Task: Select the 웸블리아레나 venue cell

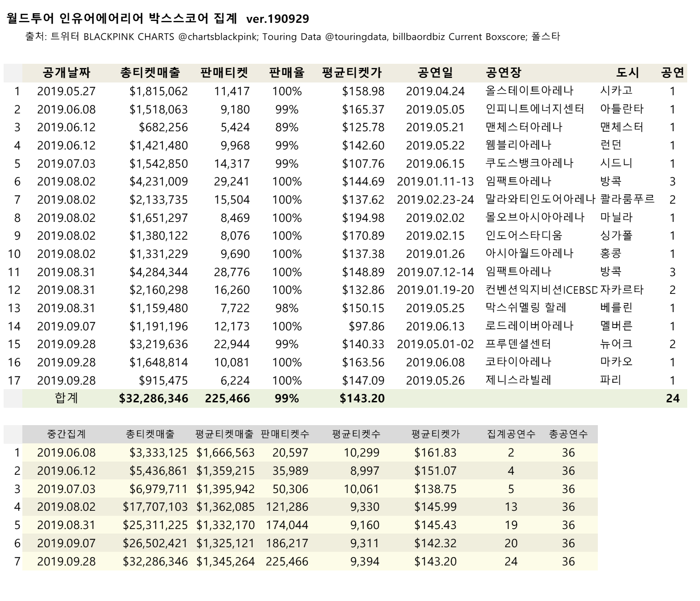Action: tap(519, 145)
